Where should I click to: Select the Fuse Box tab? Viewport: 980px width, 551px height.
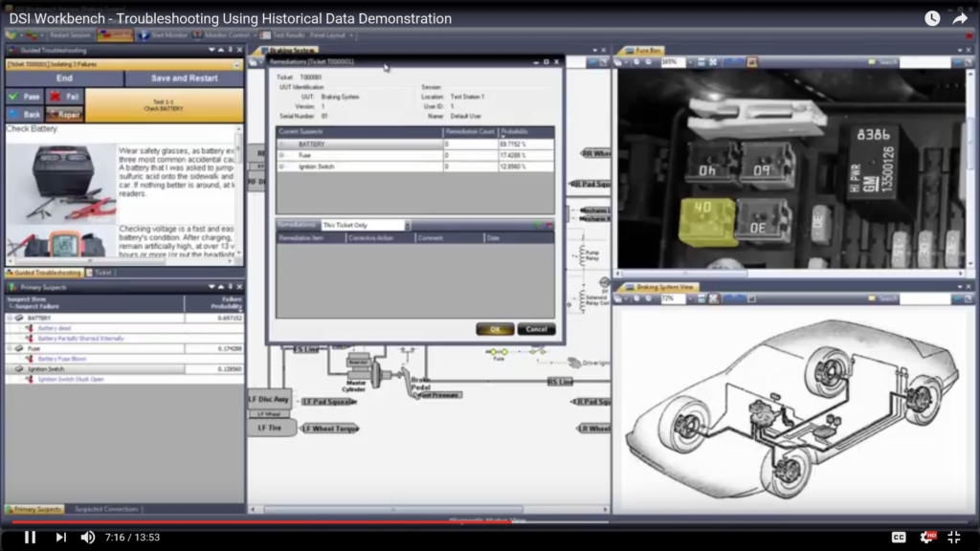(642, 50)
